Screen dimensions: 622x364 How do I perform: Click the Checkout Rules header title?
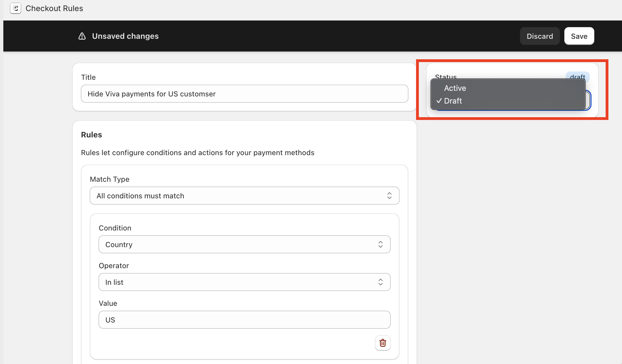(54, 8)
